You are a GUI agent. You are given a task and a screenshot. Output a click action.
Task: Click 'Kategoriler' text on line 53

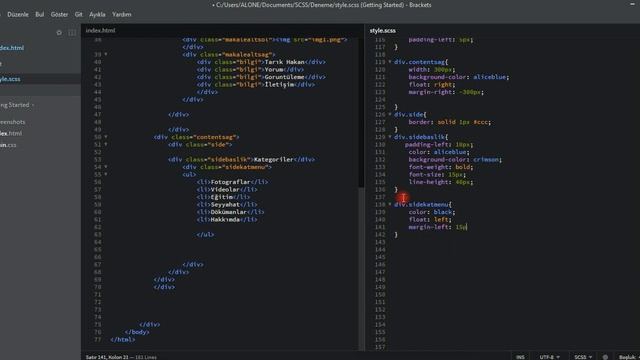point(273,160)
